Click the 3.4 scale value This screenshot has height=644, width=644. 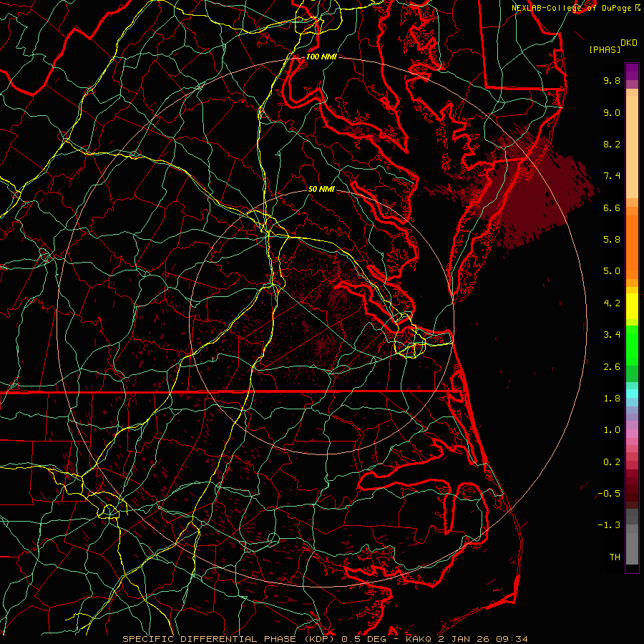coord(612,335)
